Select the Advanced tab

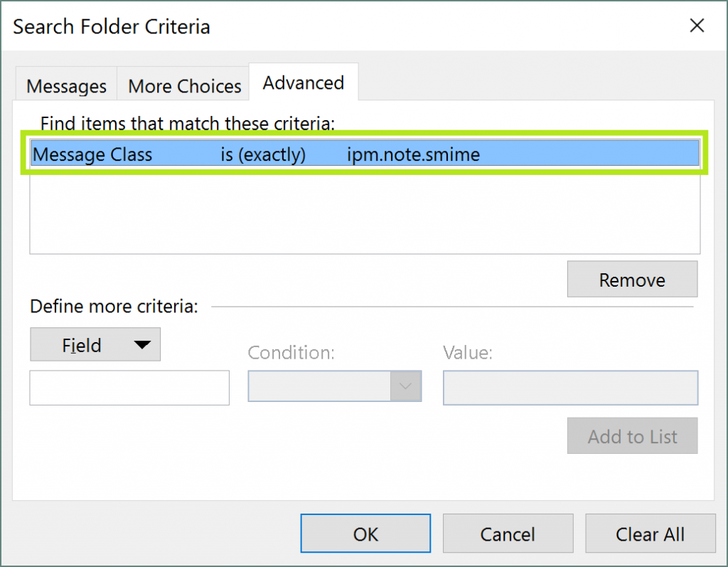[303, 83]
